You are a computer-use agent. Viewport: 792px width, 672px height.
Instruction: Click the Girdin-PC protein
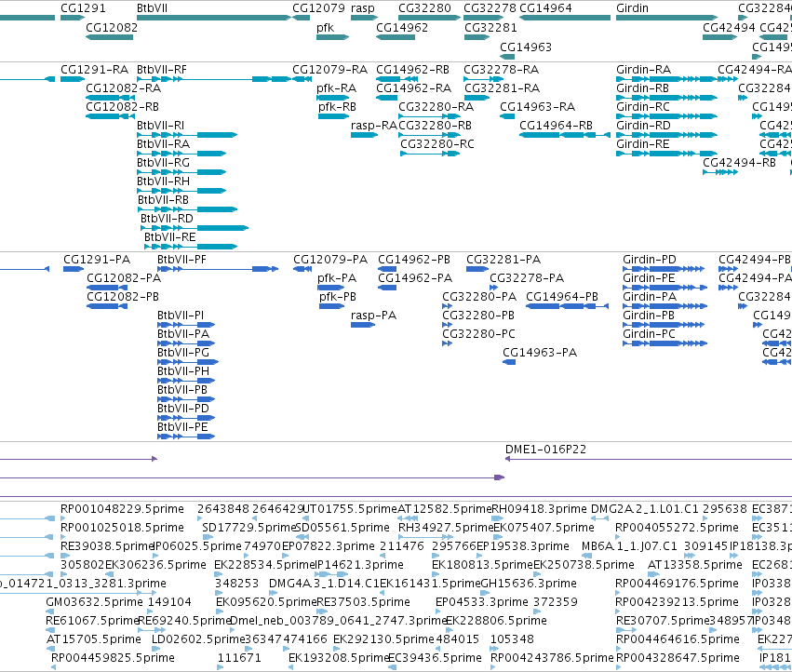point(664,343)
